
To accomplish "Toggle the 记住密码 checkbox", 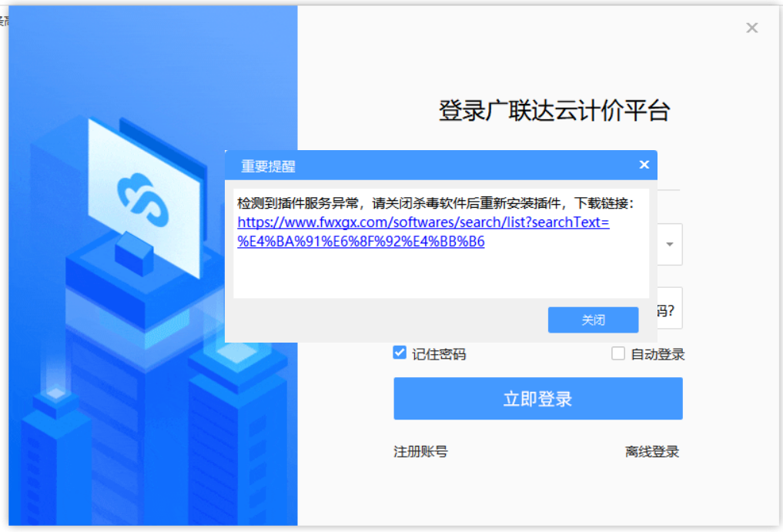I will [400, 353].
